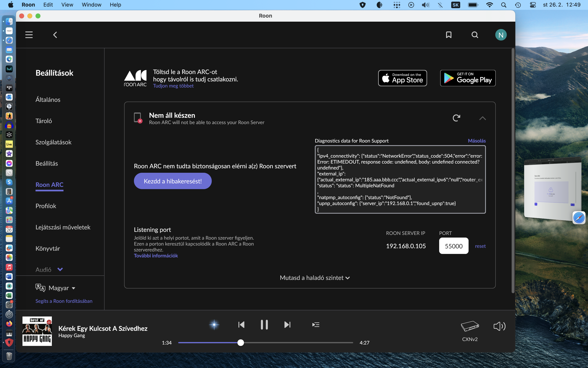Open sound volume menu bar icon
Image resolution: width=588 pixels, height=368 pixels.
(425, 5)
